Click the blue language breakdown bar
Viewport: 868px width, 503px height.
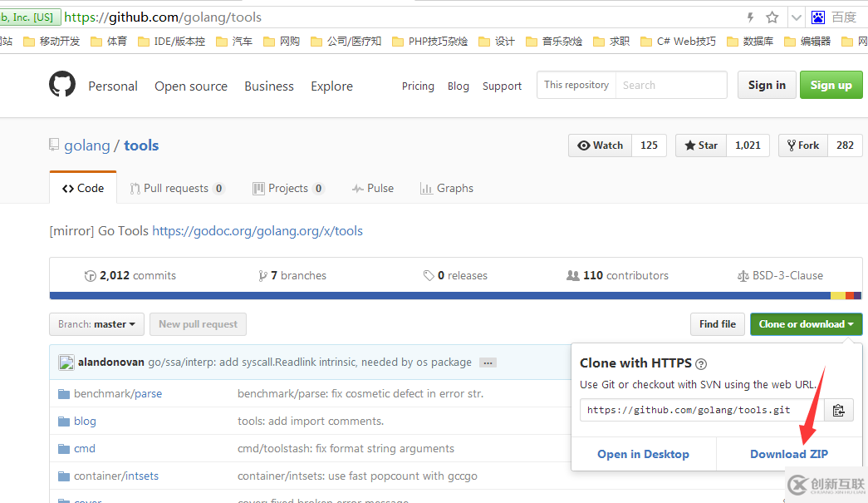coord(440,296)
